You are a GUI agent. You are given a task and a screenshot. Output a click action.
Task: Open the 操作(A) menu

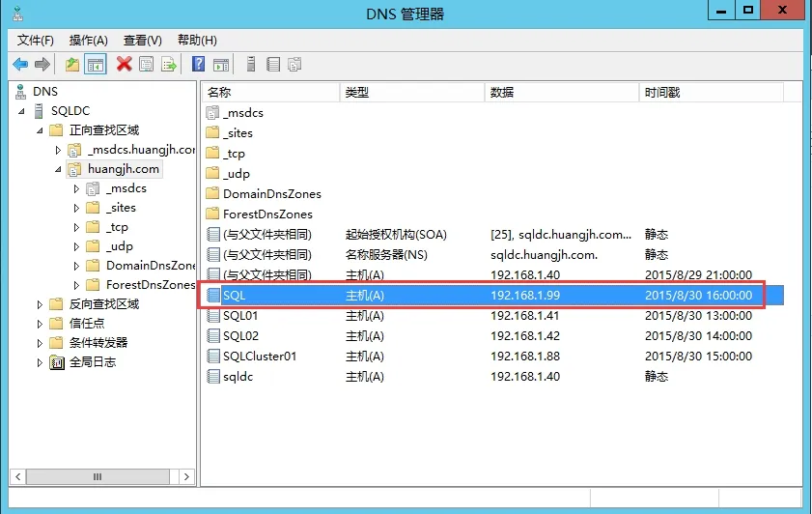pos(88,40)
